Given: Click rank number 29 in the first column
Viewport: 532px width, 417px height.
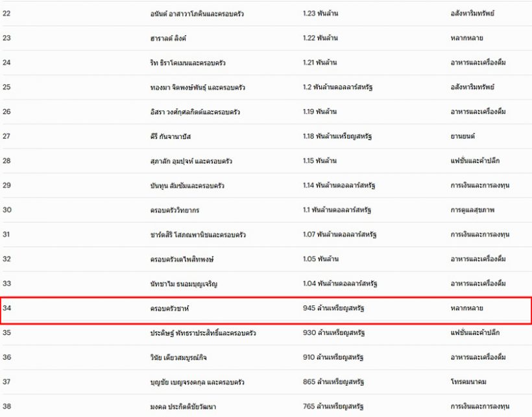Looking at the screenshot, I should point(7,186).
